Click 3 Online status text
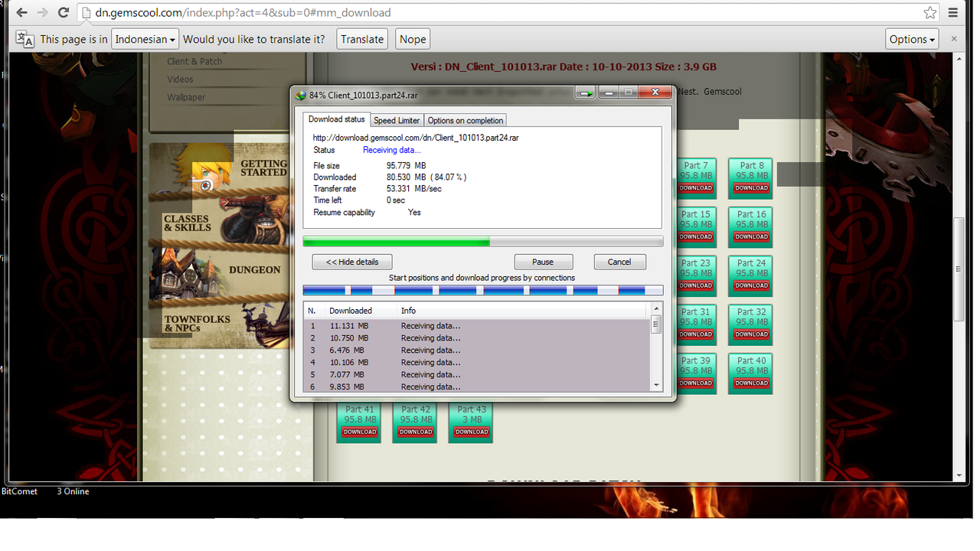Viewport: 980px width, 551px height. pyautogui.click(x=73, y=491)
